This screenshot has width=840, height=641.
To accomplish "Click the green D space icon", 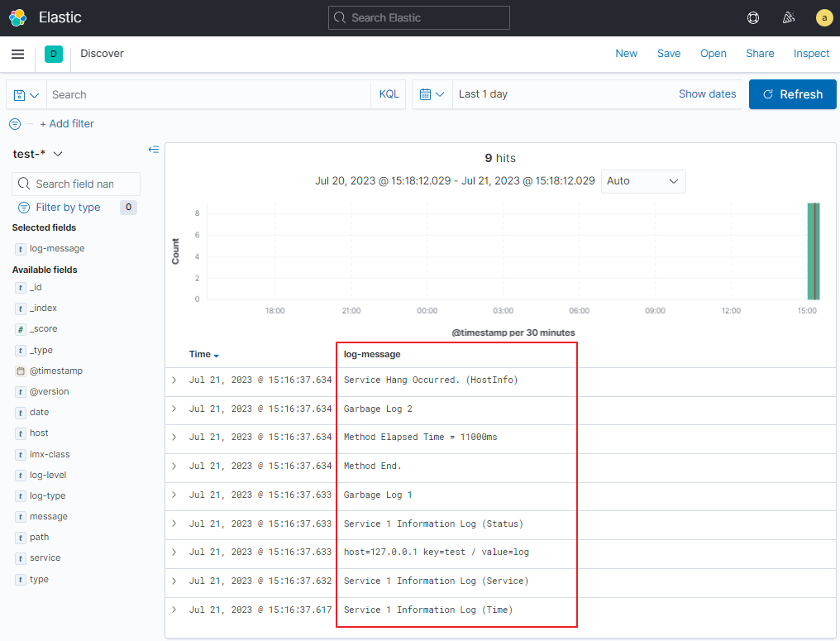I will [54, 54].
